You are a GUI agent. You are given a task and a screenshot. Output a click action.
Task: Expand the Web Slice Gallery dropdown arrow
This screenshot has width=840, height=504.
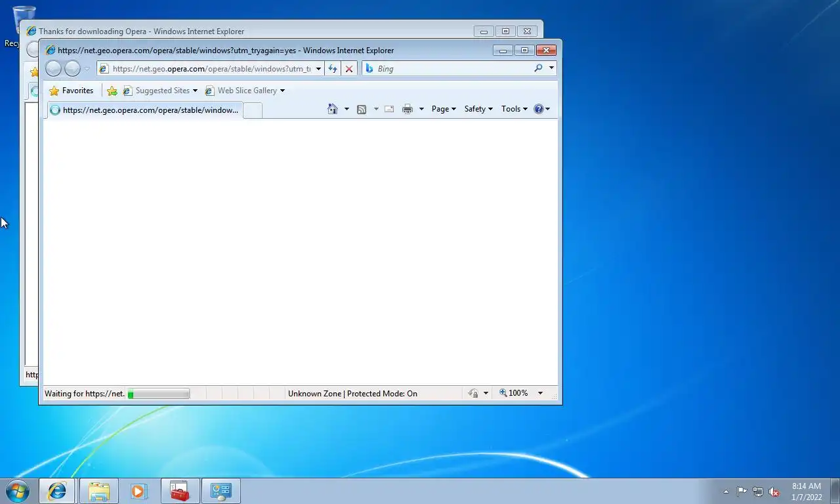coord(283,91)
